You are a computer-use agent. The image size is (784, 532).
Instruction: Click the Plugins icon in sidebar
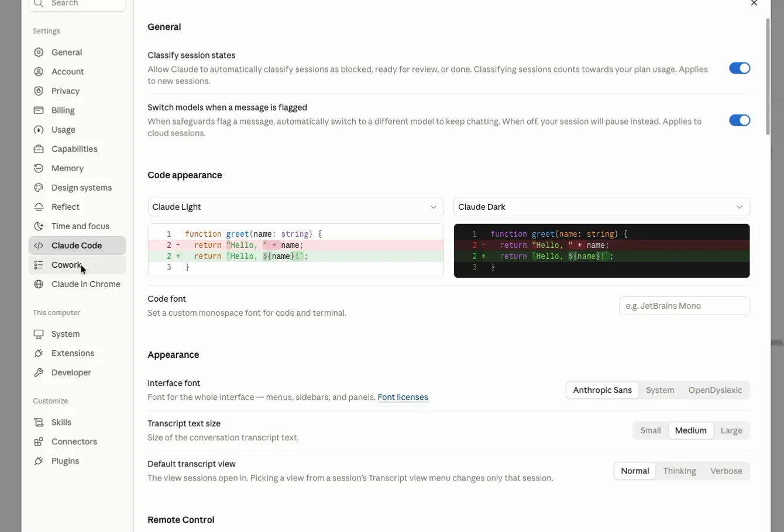click(39, 461)
